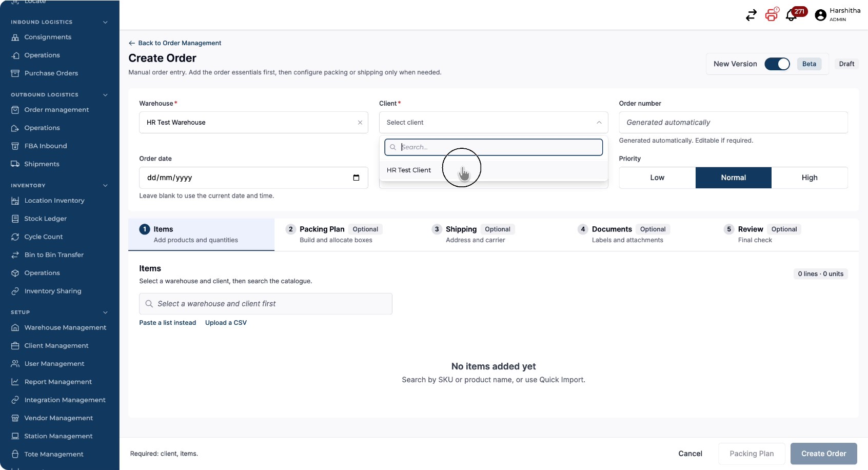Choose HR Test Client from list
Screen dimensions: 868x470
pos(494,170)
